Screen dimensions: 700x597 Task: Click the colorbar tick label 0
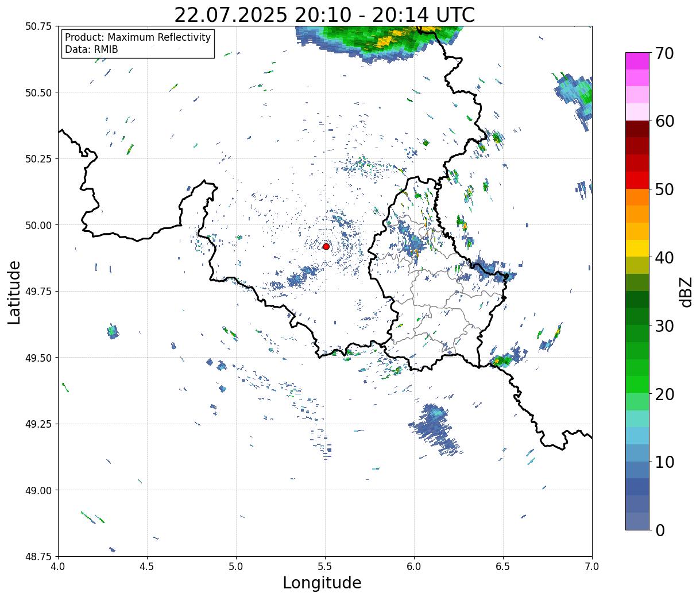click(x=659, y=530)
